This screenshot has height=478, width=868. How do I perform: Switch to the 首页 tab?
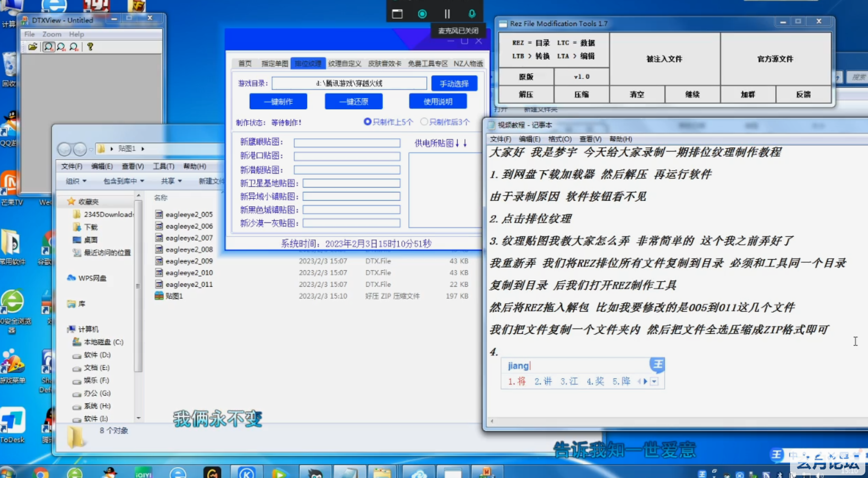(x=245, y=64)
